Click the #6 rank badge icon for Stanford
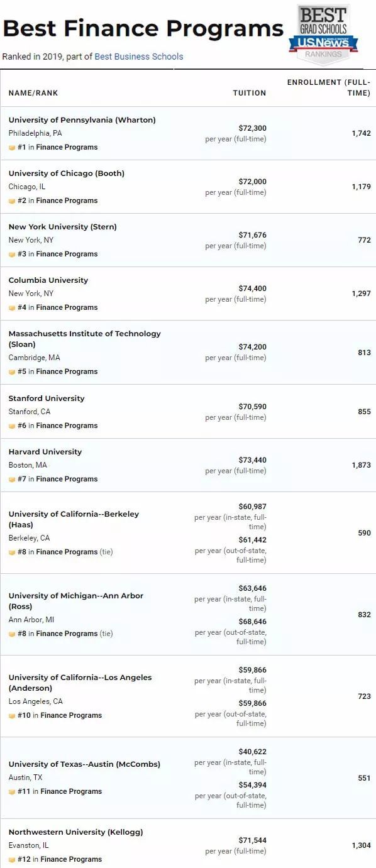Image resolution: width=376 pixels, height=868 pixels. click(12, 426)
